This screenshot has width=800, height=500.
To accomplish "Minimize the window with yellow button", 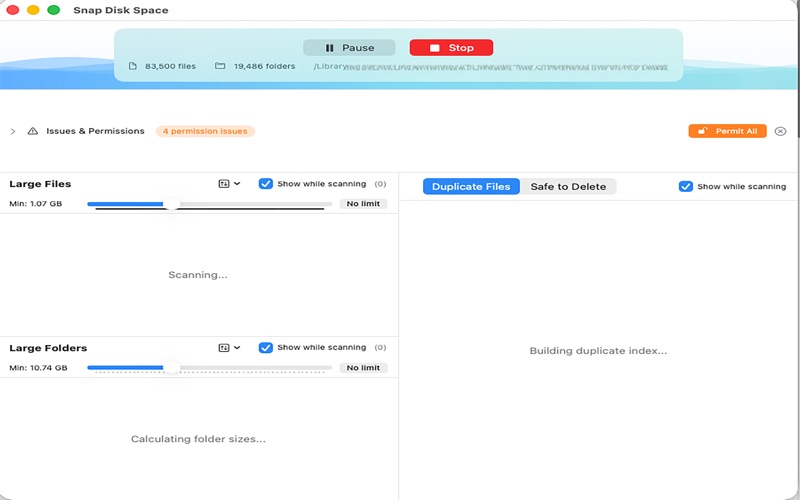I will click(33, 10).
